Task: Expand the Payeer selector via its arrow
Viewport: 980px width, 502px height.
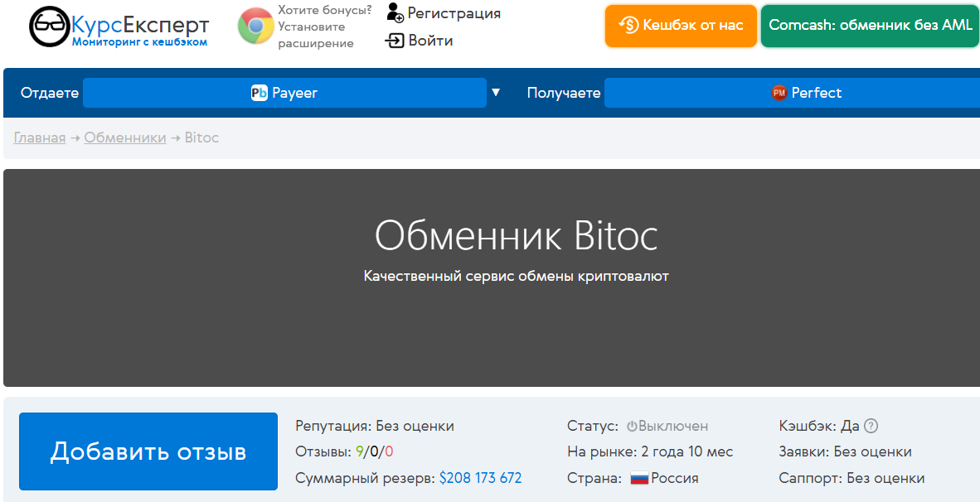Action: point(496,93)
